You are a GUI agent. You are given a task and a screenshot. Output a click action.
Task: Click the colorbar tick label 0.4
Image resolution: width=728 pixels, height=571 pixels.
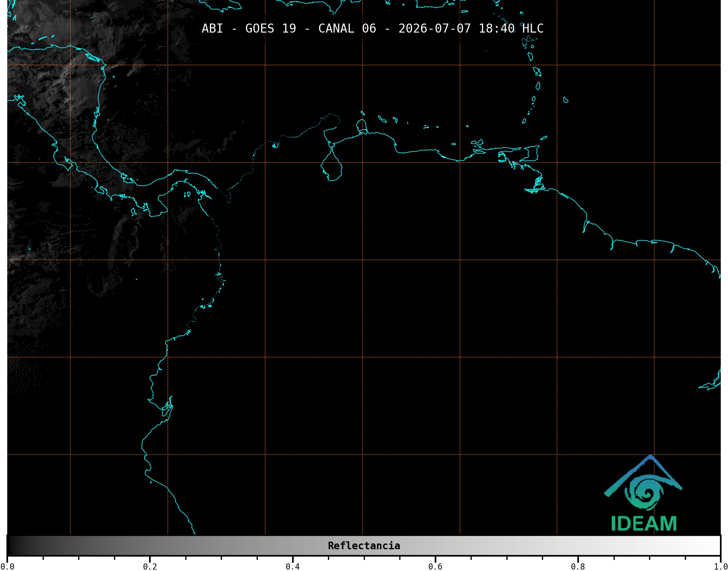293,567
